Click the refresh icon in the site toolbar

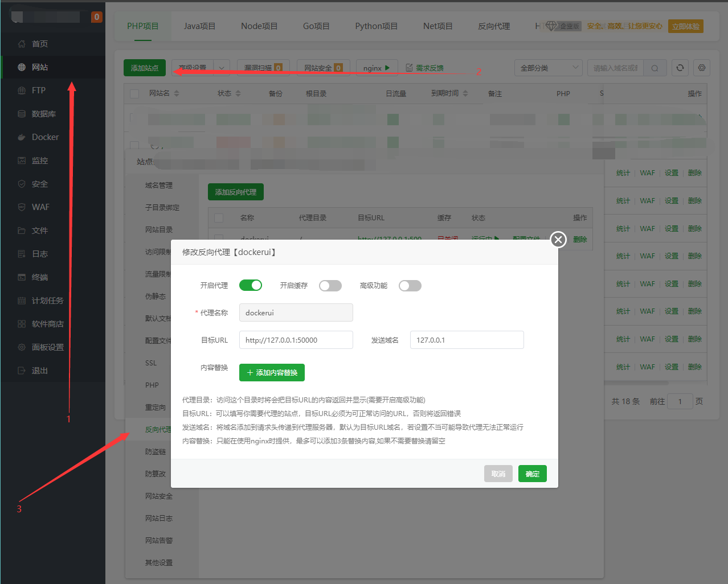pyautogui.click(x=680, y=68)
